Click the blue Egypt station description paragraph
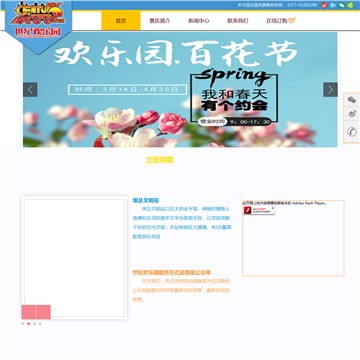 pyautogui.click(x=182, y=223)
